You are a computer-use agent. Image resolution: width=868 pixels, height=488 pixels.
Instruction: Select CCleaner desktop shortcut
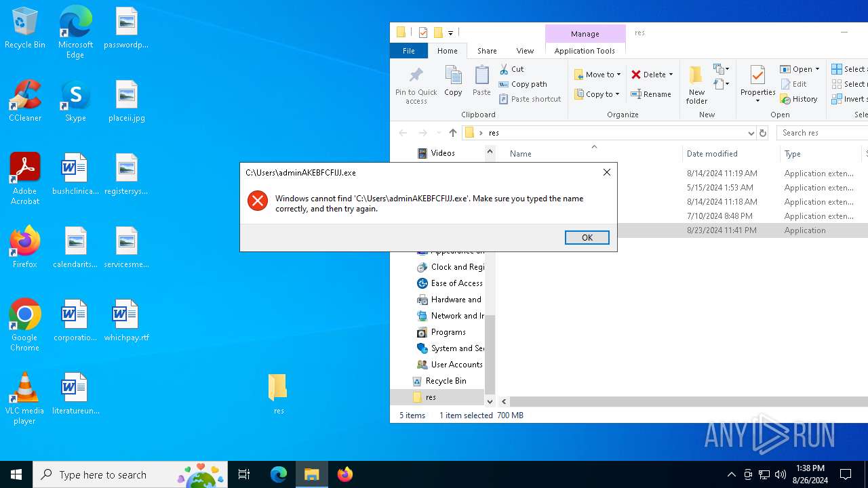pos(25,102)
